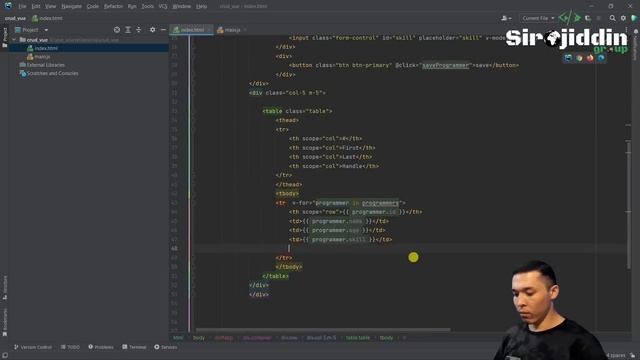Viewport: 640px width, 360px height.
Task: Open the VCS menu
Action: tap(163, 7)
